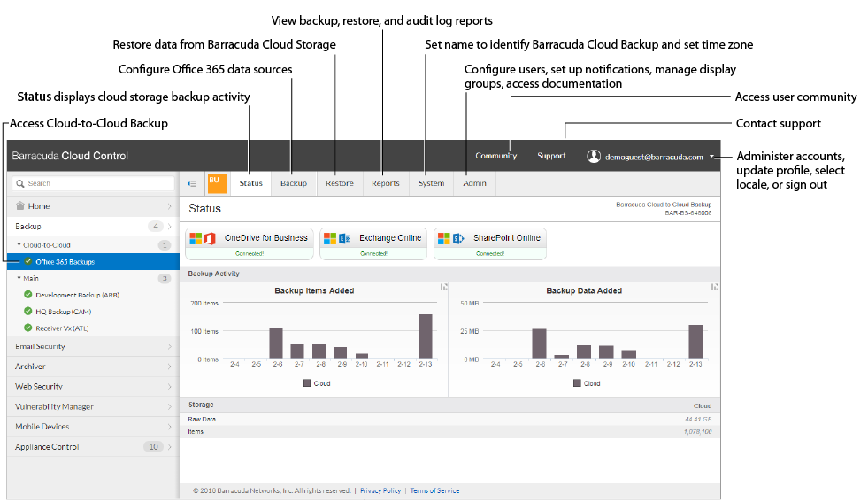
Task: Open the Community link
Action: 495,156
